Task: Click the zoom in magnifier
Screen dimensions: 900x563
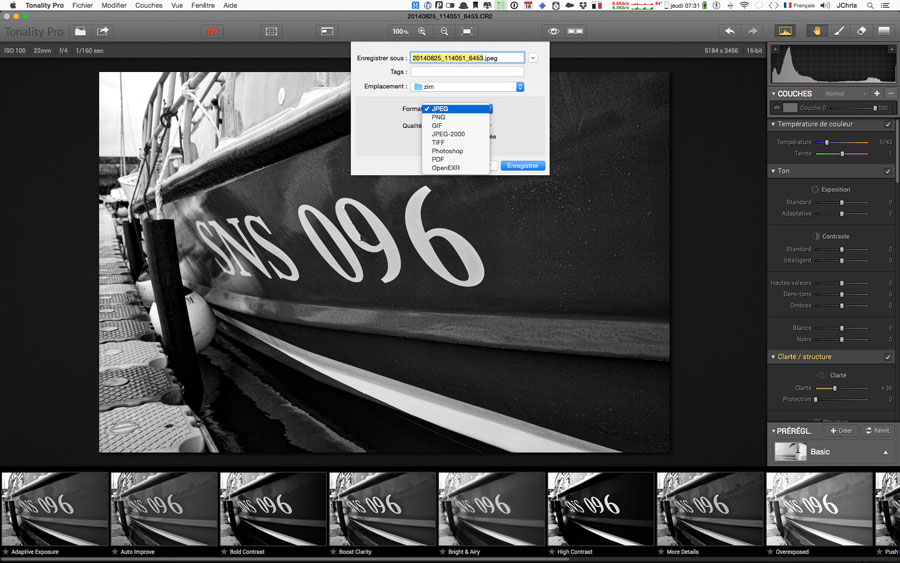Action: click(x=422, y=32)
